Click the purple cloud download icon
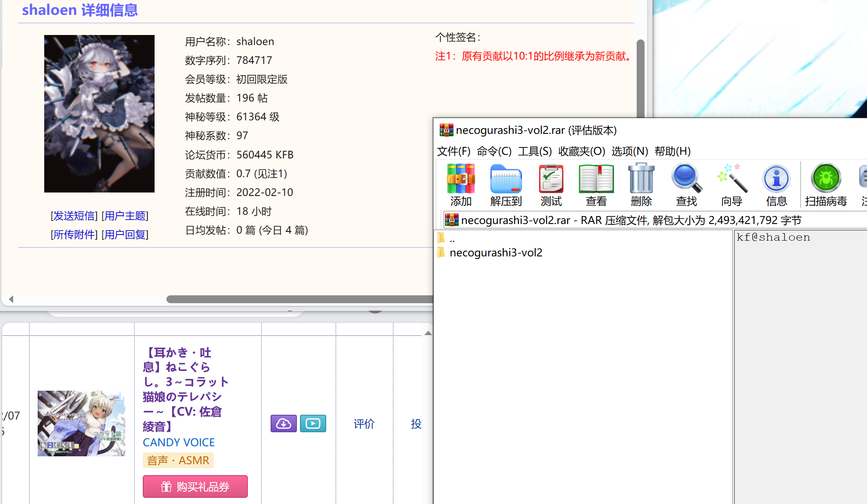The height and width of the screenshot is (504, 867). tap(283, 423)
